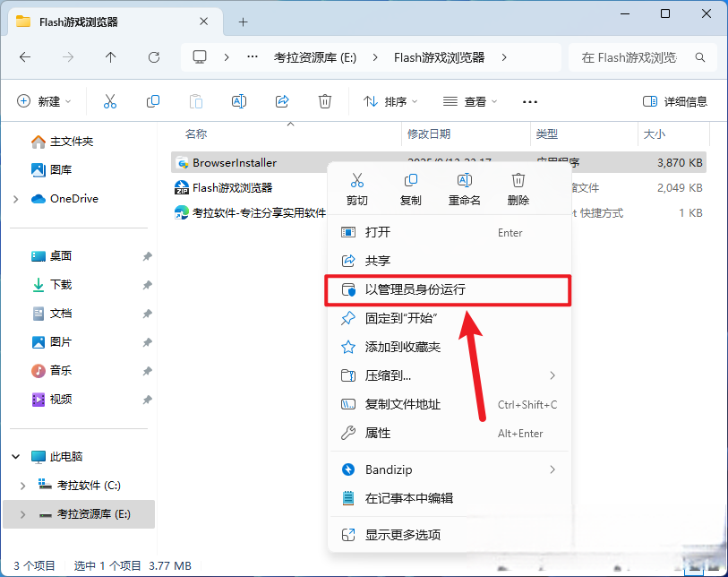Click 考拉资源库 (E:) in the address bar
The height and width of the screenshot is (577, 728).
click(x=315, y=57)
